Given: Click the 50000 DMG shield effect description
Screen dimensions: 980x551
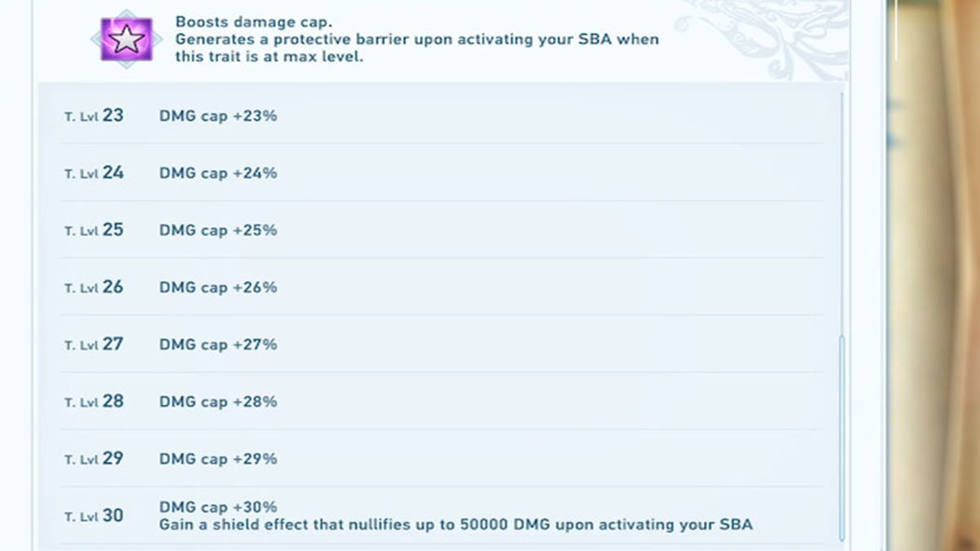Looking at the screenshot, I should coord(456,525).
